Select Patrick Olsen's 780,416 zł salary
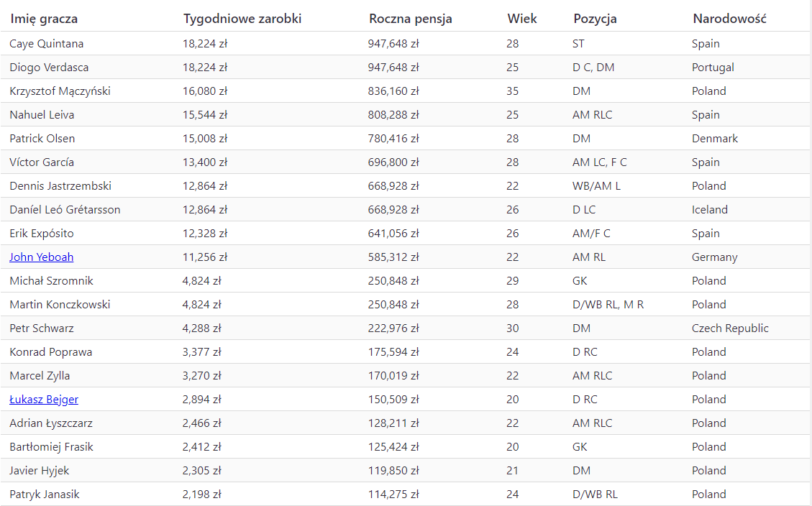The height and width of the screenshot is (506, 812). 393,139
